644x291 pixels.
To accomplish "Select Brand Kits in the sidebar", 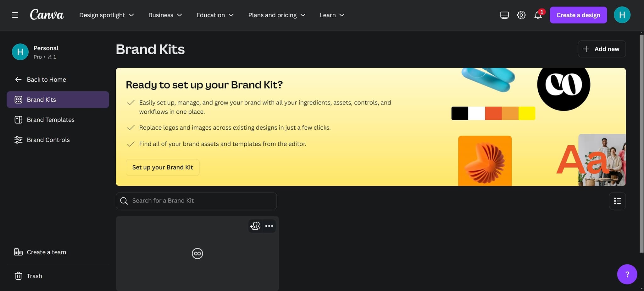I will [42, 100].
